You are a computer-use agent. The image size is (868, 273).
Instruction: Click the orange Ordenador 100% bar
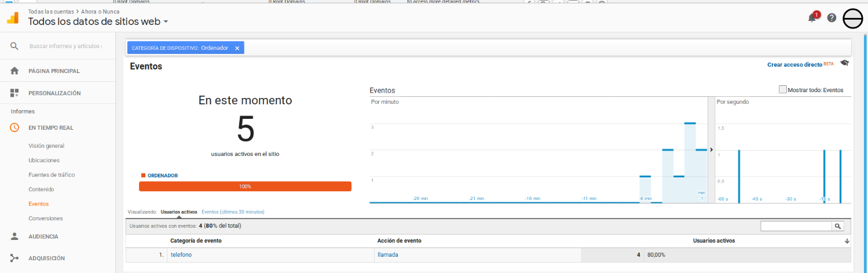(245, 186)
